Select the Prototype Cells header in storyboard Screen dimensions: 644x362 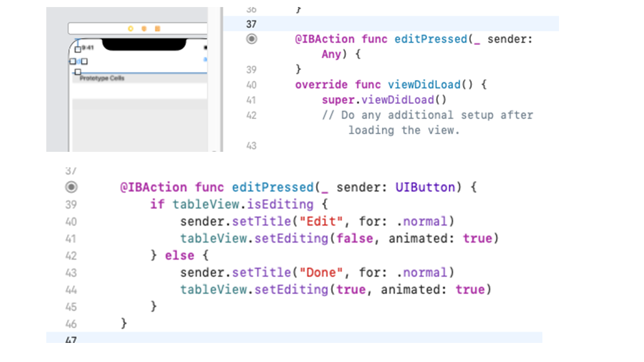pos(102,78)
